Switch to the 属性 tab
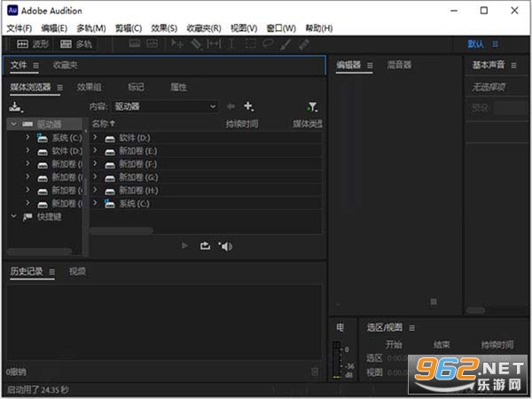Image resolution: width=532 pixels, height=399 pixels. pyautogui.click(x=179, y=87)
